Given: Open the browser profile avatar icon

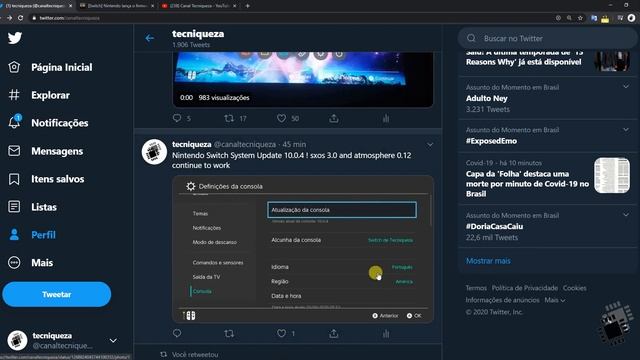Looking at the screenshot, I should (631, 18).
